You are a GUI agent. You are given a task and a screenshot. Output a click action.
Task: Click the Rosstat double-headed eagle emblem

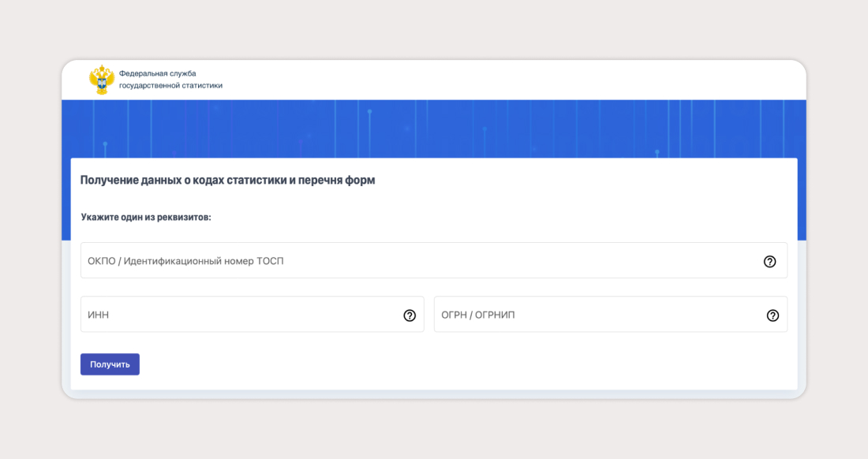pyautogui.click(x=101, y=80)
